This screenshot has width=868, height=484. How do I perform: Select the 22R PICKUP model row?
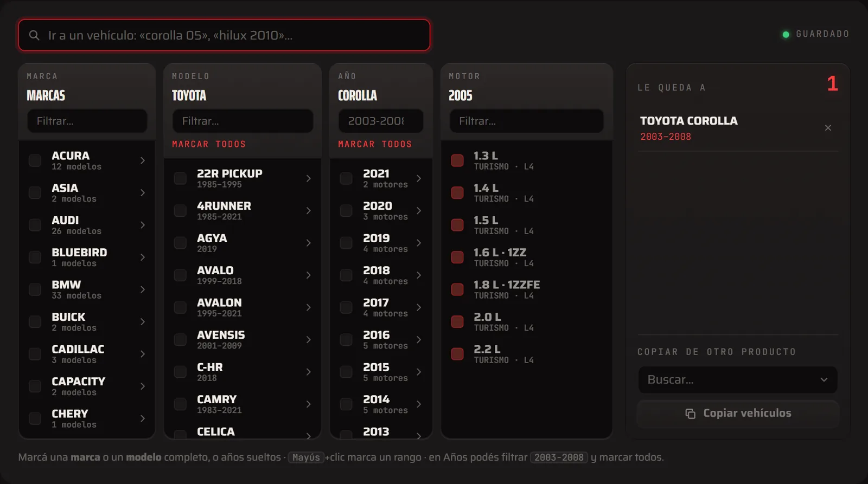[243, 178]
